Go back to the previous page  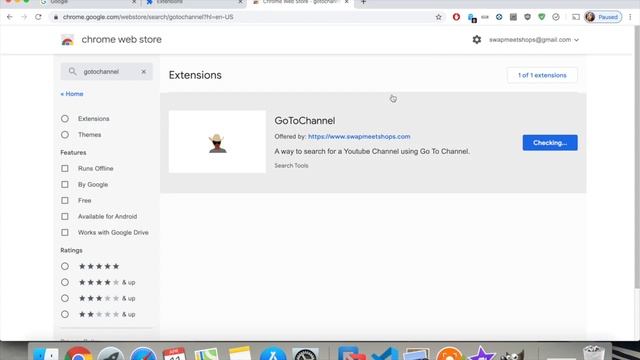[10, 17]
